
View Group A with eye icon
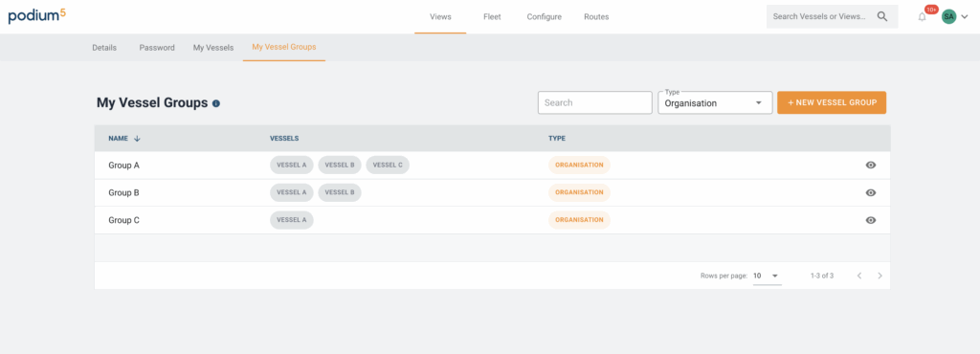(871, 165)
